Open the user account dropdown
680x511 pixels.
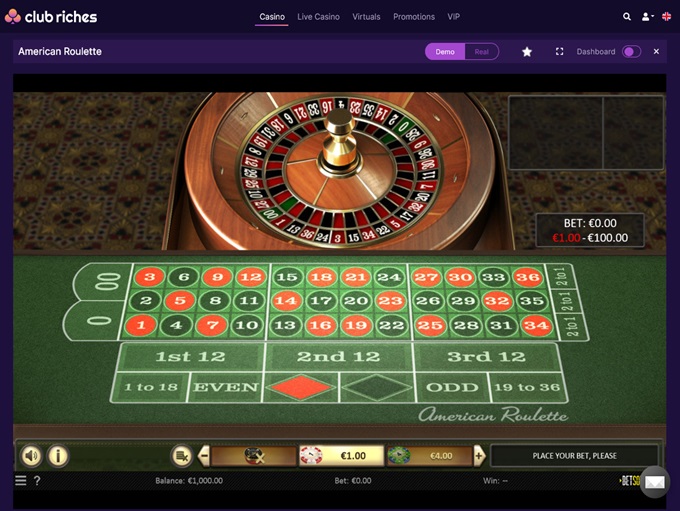tap(647, 16)
